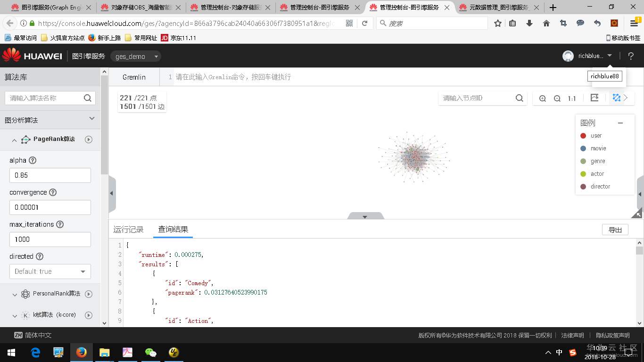Screen dimensions: 644x362
Task: Collapse the PageRank算法 panel
Action: [14, 139]
